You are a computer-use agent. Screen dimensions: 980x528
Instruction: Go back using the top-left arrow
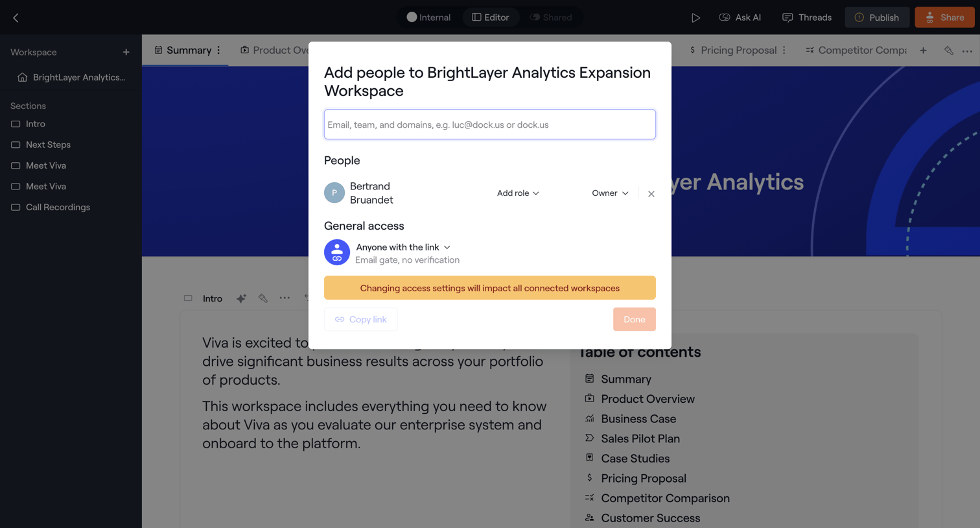click(x=16, y=18)
